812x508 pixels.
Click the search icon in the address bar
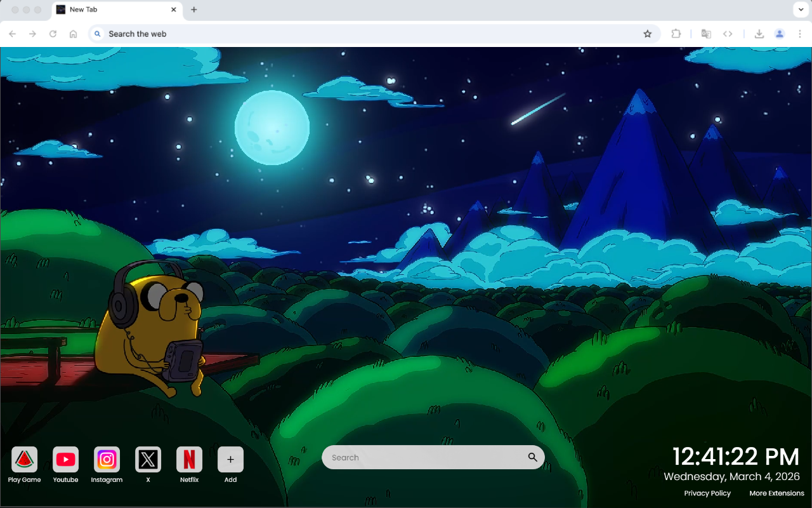[x=97, y=34]
